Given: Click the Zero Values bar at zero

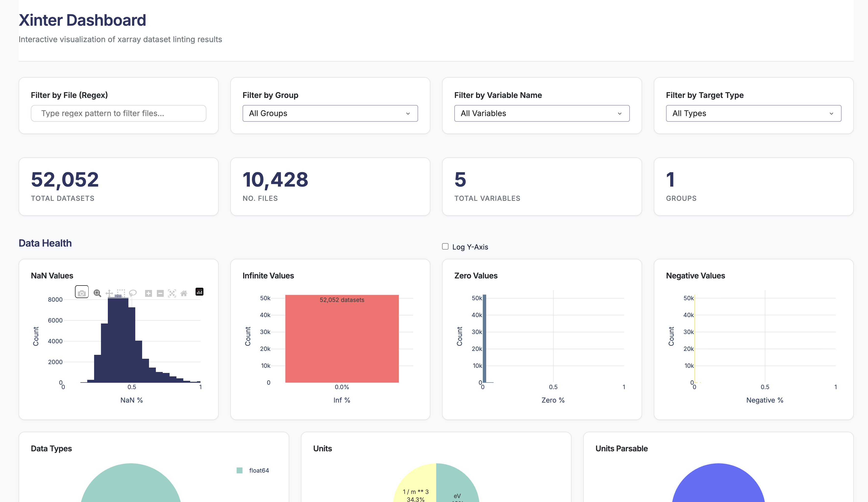Looking at the screenshot, I should point(484,339).
